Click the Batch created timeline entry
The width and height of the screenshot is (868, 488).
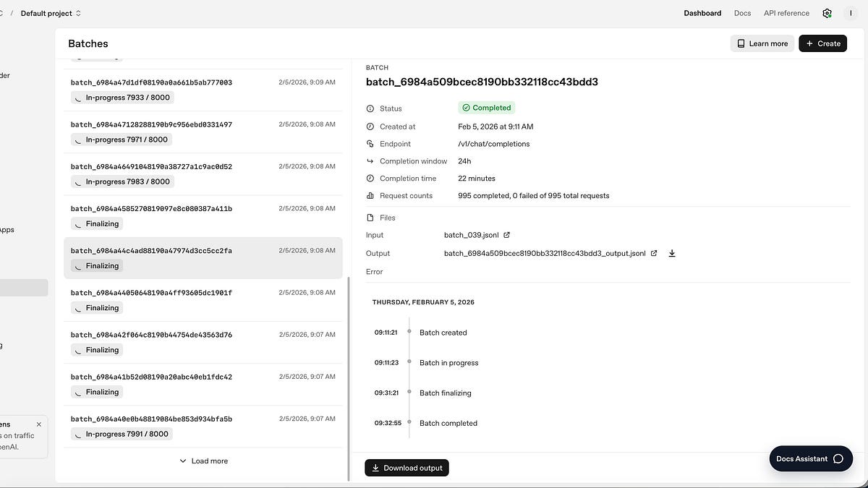coord(443,333)
